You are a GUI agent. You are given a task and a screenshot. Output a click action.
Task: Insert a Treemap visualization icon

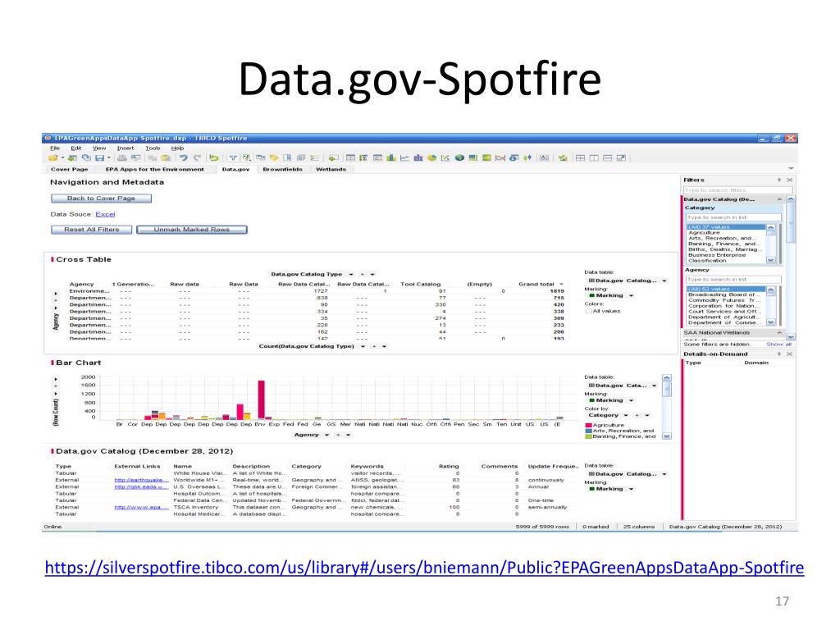pos(472,158)
